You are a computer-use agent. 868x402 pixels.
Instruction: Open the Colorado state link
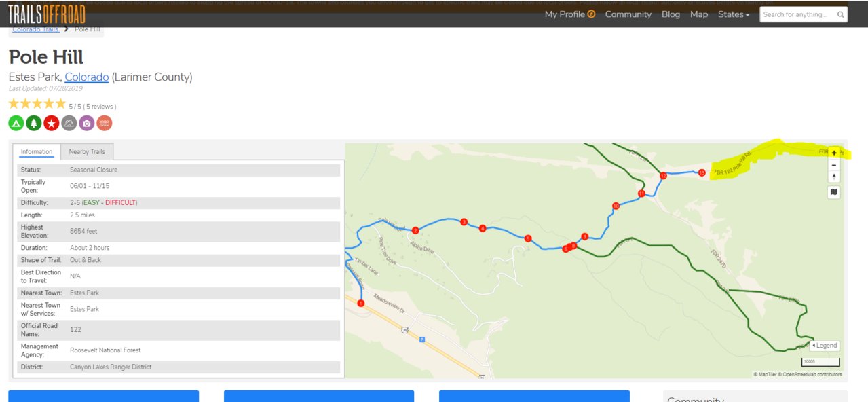pos(87,77)
